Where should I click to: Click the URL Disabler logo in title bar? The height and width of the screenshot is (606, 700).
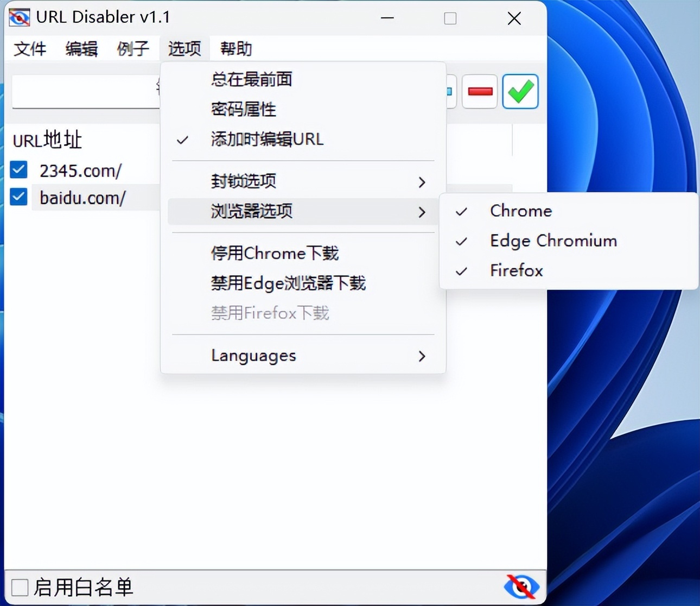coord(18,17)
